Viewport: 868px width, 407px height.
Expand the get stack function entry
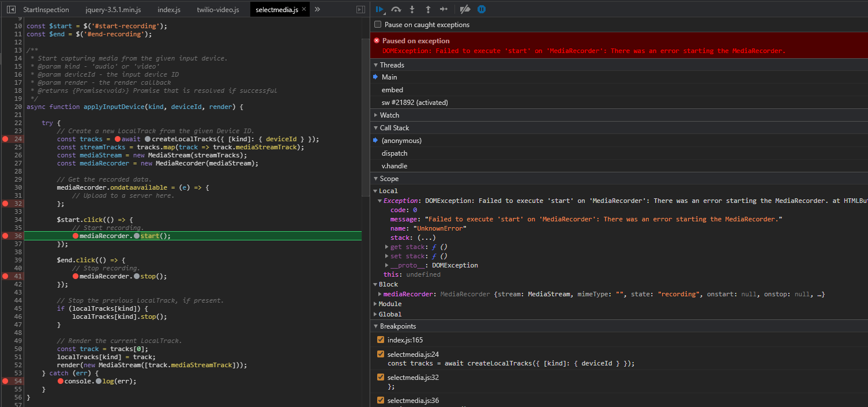click(x=386, y=247)
